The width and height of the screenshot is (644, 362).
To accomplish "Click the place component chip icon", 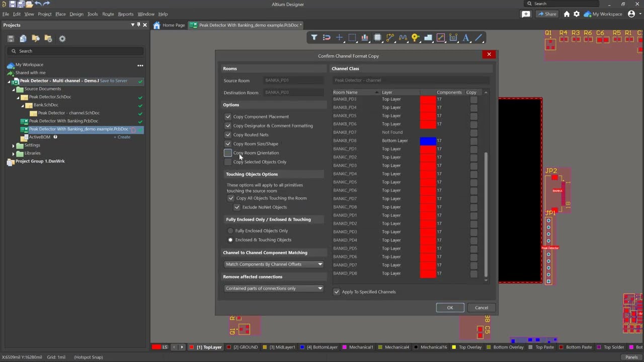I will click(x=377, y=38).
